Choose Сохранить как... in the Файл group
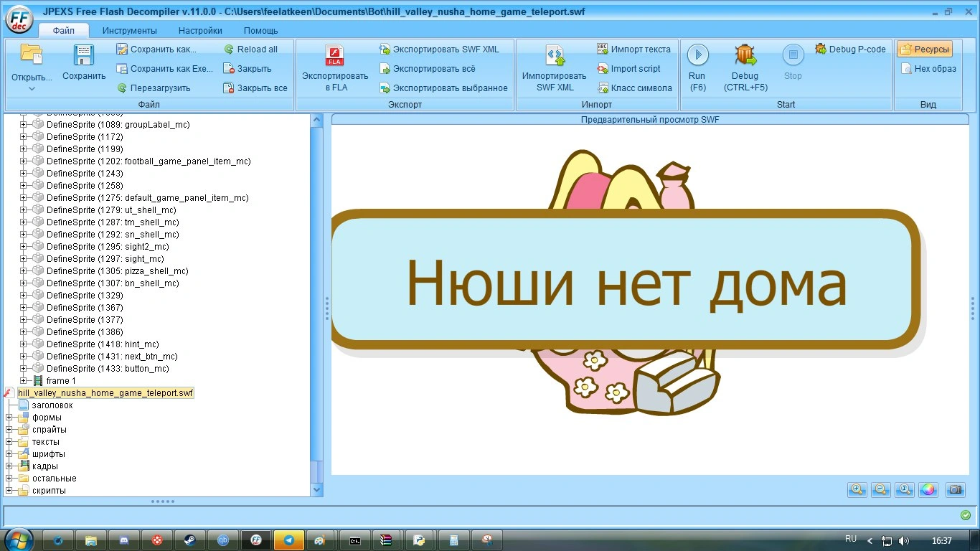Image resolution: width=980 pixels, height=551 pixels. coord(156,50)
